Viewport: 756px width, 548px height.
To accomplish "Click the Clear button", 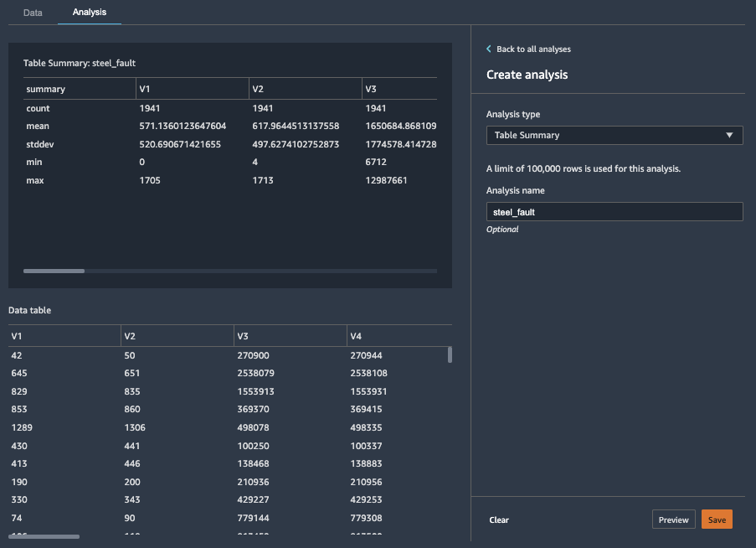I will tap(498, 520).
